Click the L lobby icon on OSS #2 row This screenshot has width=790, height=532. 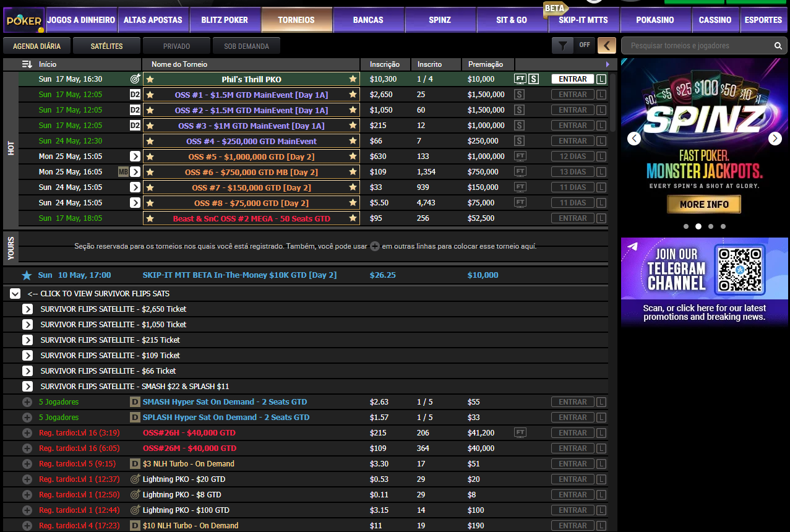[x=601, y=110]
